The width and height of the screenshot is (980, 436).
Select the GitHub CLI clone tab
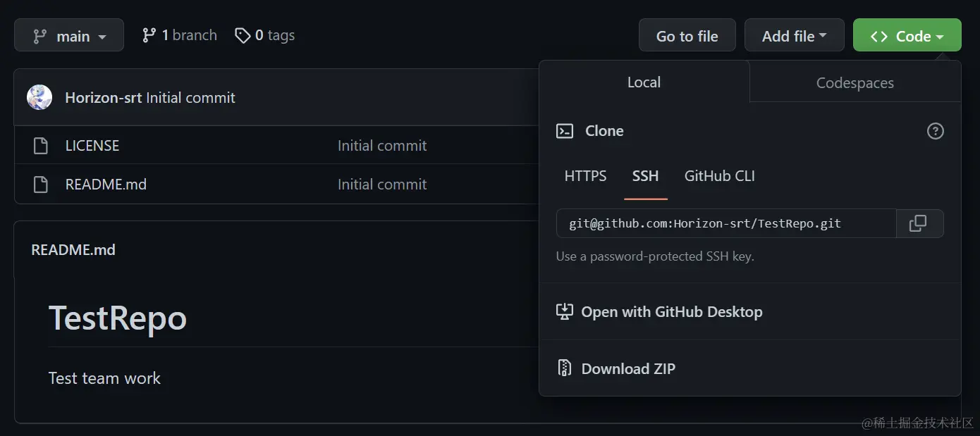click(719, 176)
